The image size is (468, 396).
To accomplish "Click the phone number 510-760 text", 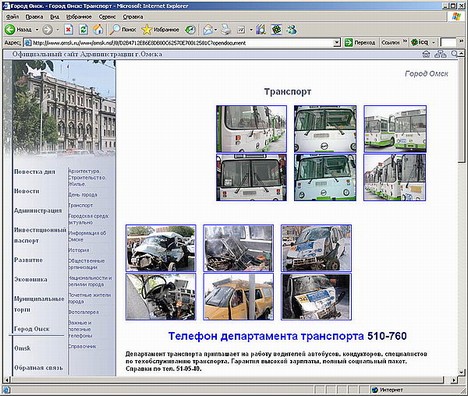I will [387, 336].
